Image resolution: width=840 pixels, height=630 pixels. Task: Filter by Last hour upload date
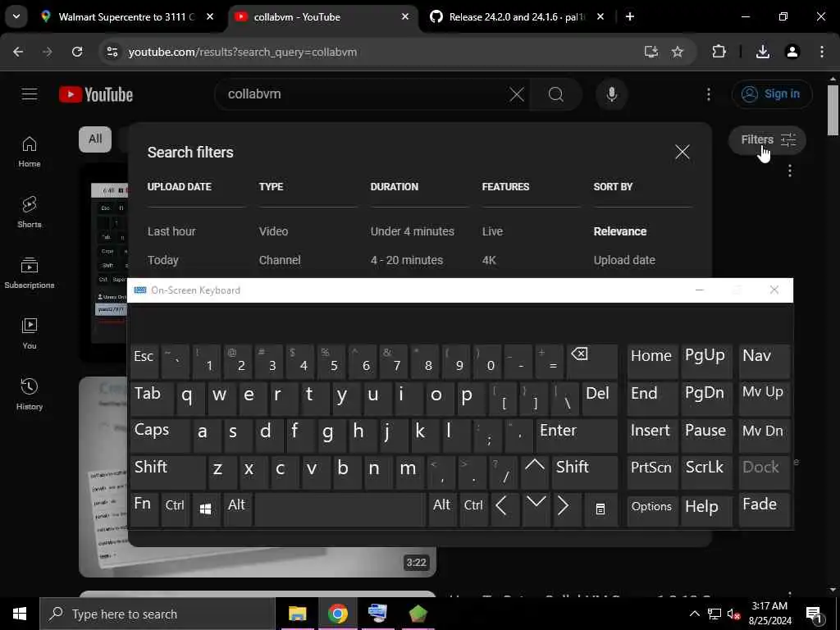171,231
